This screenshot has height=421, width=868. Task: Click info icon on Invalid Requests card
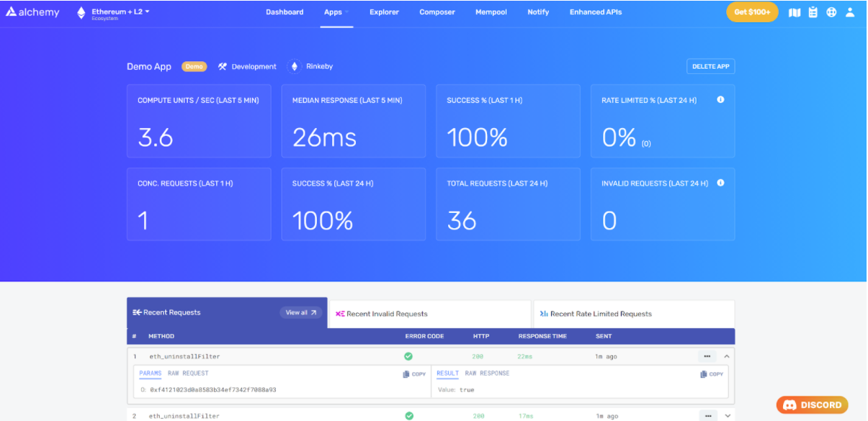(720, 183)
